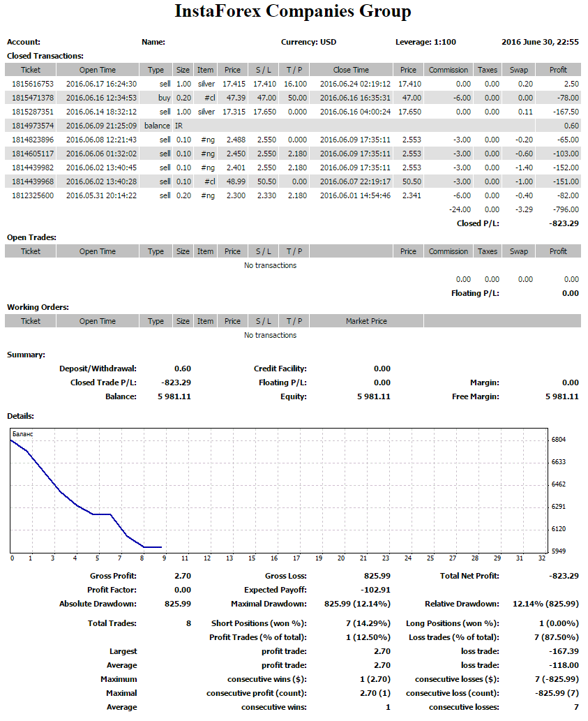Select ticket number "1814823896"
Screen dimensions: 588x721
[33, 140]
